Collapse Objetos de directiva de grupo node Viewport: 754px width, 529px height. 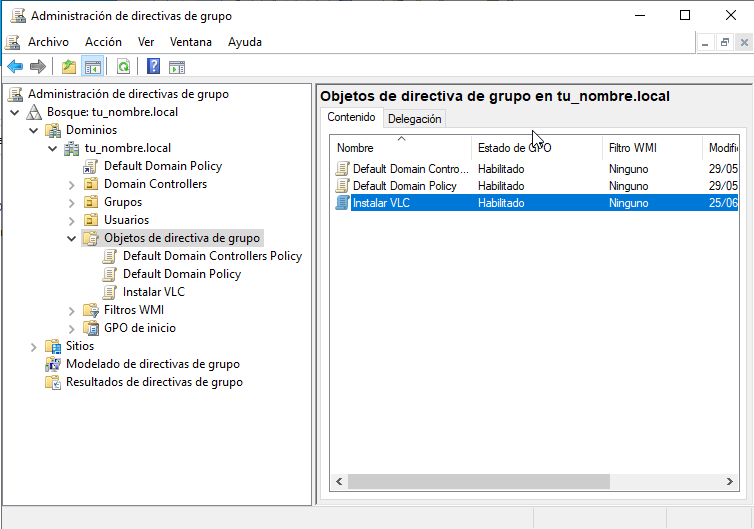click(x=72, y=239)
